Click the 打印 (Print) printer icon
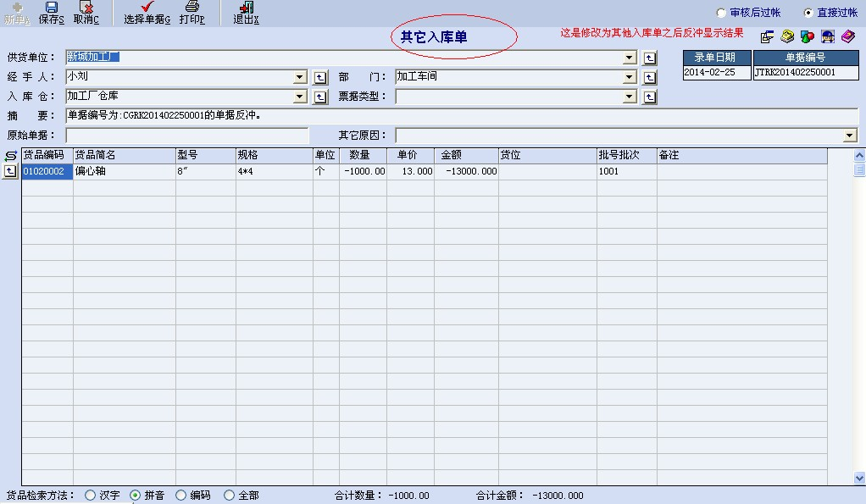 pos(192,8)
